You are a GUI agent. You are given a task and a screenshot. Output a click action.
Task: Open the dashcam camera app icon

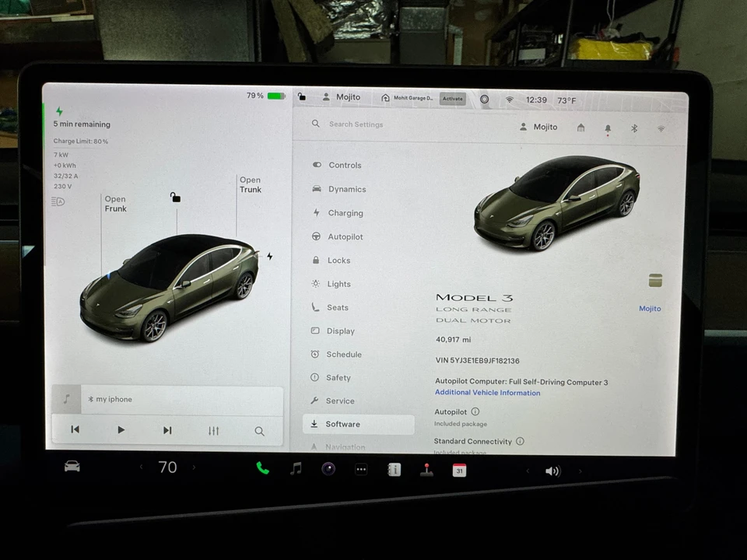click(x=328, y=469)
